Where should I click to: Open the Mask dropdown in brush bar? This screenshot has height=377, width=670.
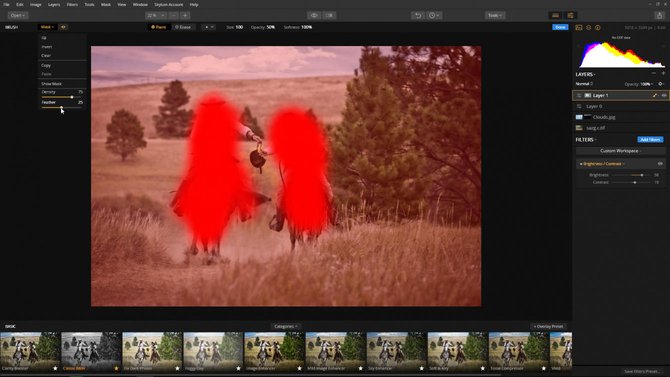(x=47, y=27)
